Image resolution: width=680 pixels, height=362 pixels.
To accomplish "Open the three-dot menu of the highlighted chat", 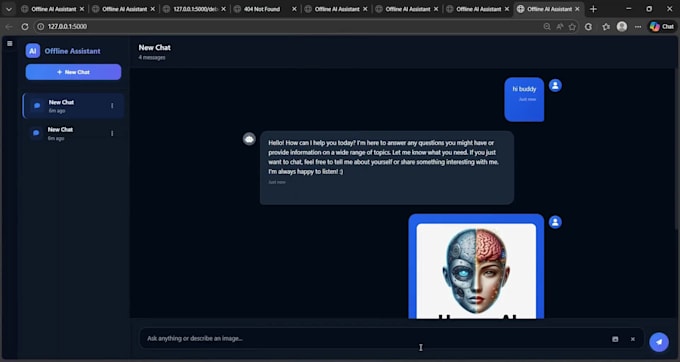I will 112,106.
